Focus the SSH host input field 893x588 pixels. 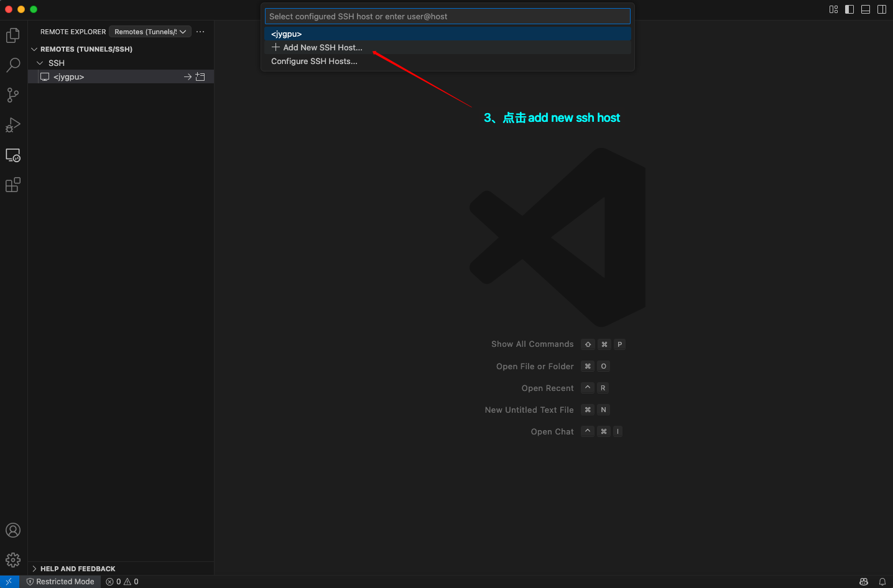click(x=447, y=16)
